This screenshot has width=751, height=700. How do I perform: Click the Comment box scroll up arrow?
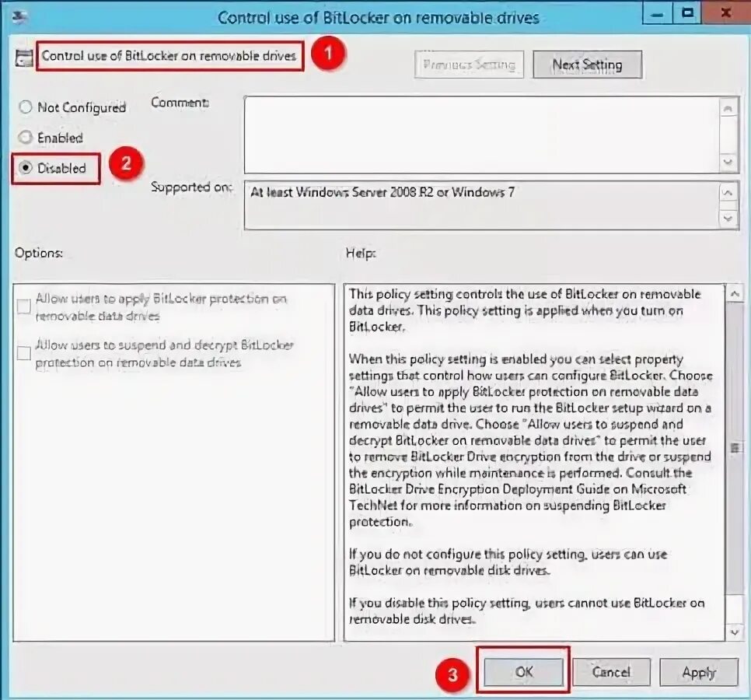point(728,108)
